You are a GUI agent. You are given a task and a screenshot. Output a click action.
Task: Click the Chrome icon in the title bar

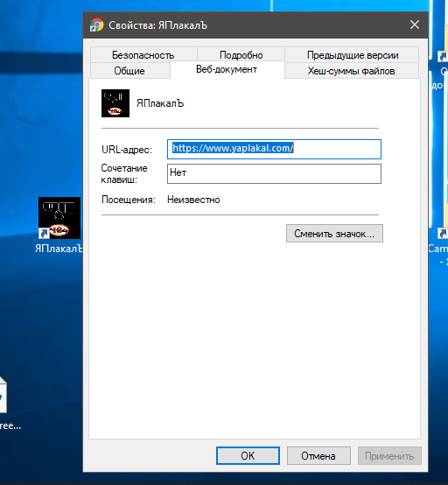pos(97,25)
